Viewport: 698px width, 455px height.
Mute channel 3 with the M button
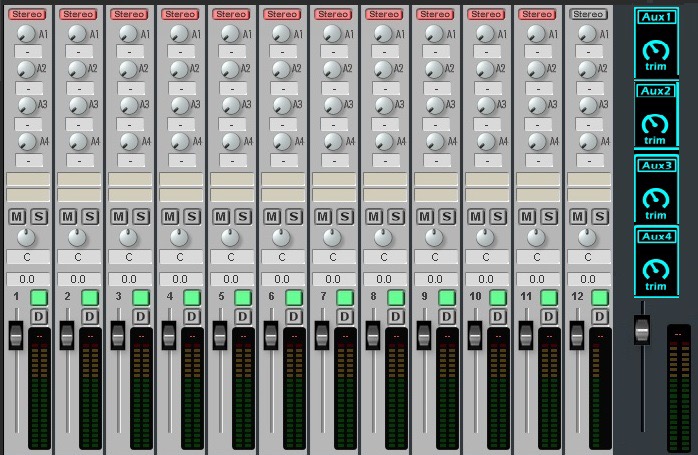119,216
